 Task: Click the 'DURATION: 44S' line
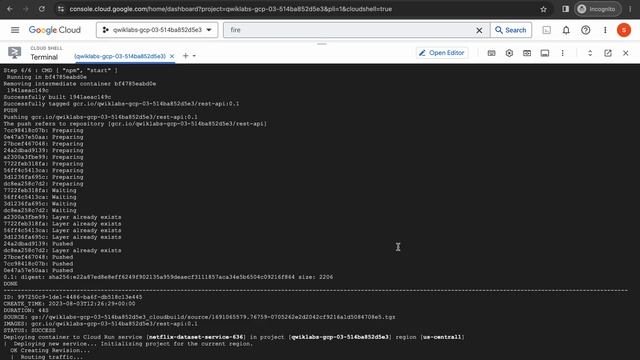[x=26, y=310]
